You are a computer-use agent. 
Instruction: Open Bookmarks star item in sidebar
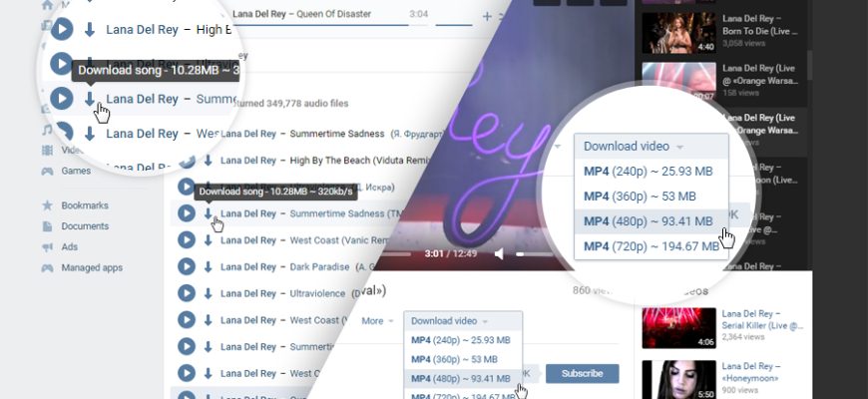[75, 205]
